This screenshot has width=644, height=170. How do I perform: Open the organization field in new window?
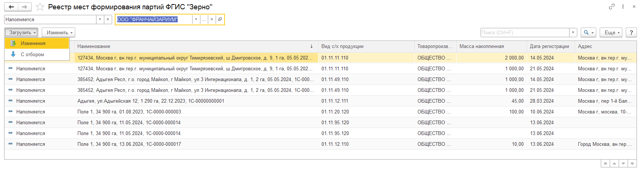coord(220,19)
